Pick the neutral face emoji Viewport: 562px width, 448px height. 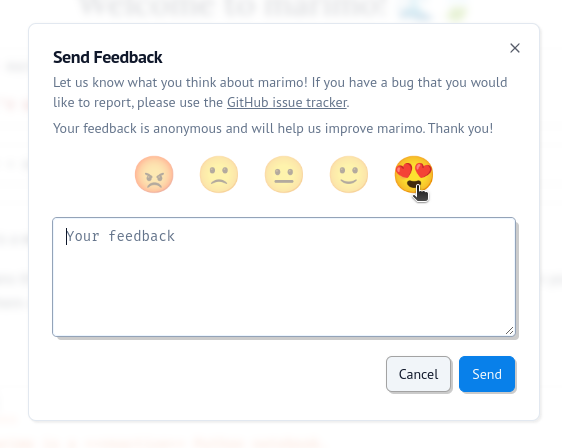pyautogui.click(x=284, y=175)
